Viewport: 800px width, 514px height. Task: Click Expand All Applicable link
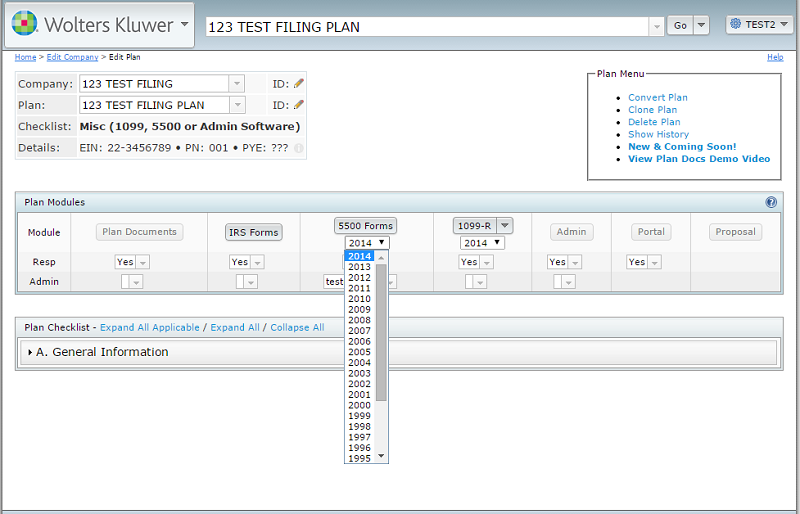(149, 328)
